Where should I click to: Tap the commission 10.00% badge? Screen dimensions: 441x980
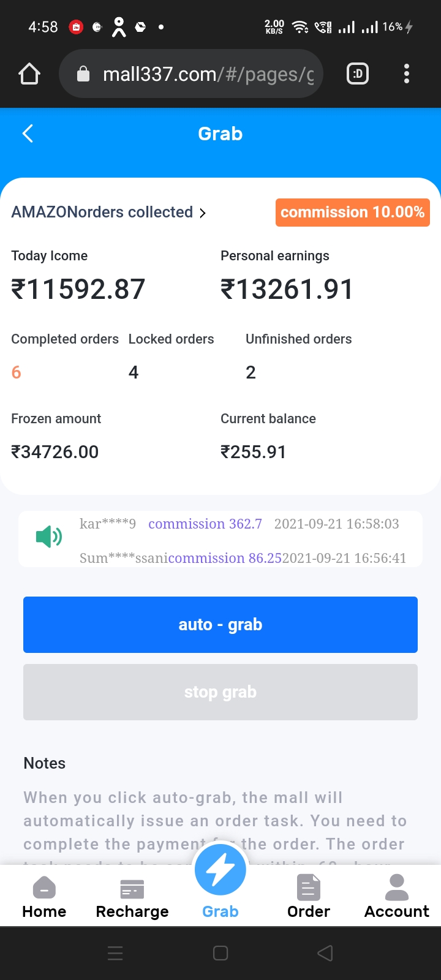(x=352, y=213)
